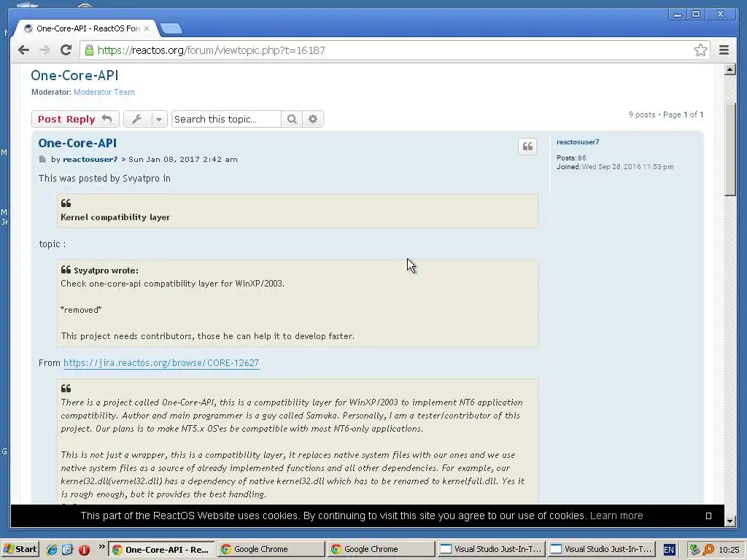The height and width of the screenshot is (560, 747).
Task: Click reactosuser7 name in the profile sidebar
Action: pyautogui.click(x=578, y=142)
